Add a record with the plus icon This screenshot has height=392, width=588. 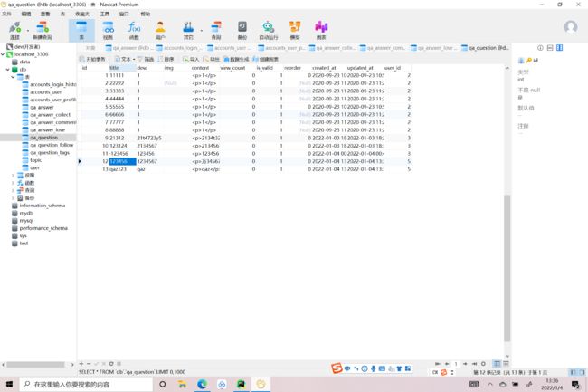[81, 364]
